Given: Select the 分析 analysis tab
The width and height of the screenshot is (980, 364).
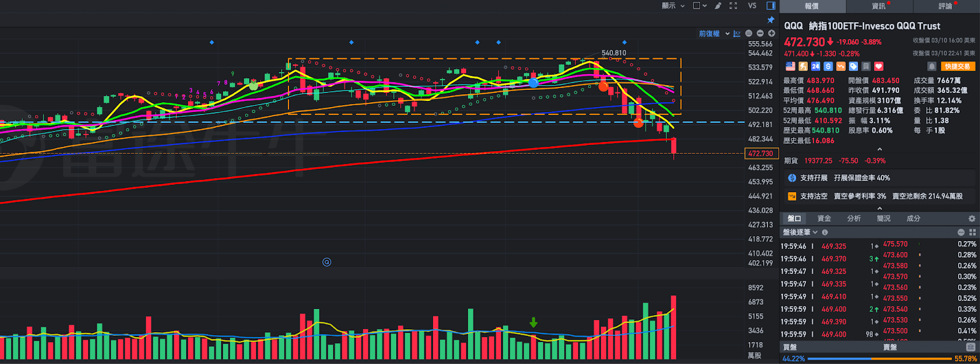Looking at the screenshot, I should 854,218.
